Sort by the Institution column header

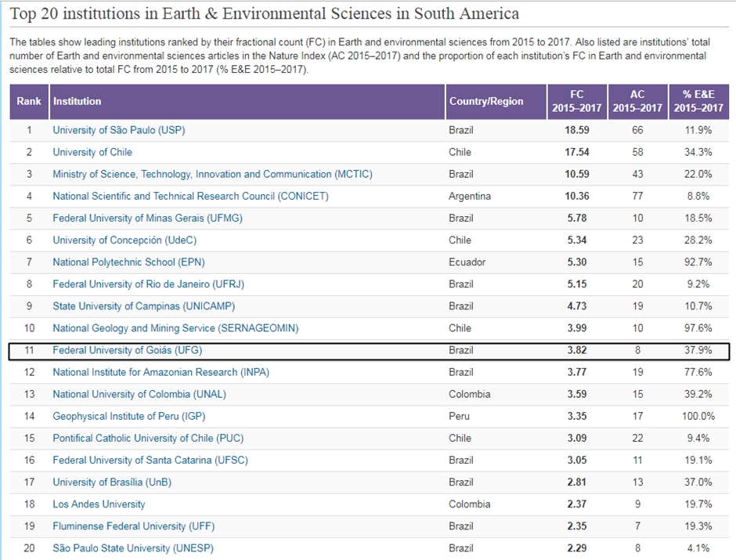78,101
